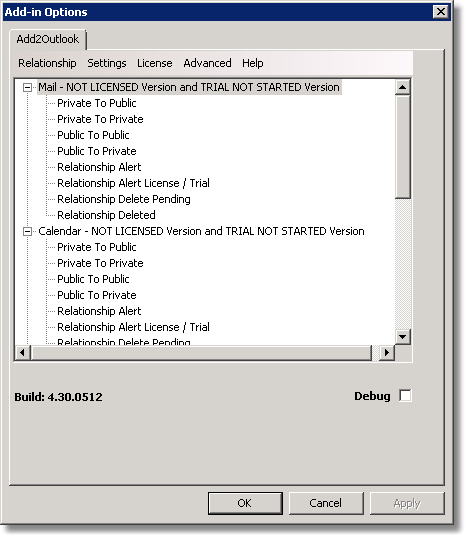466x537 pixels.
Task: Click the horizontal scrollbar right arrow
Action: tap(387, 352)
